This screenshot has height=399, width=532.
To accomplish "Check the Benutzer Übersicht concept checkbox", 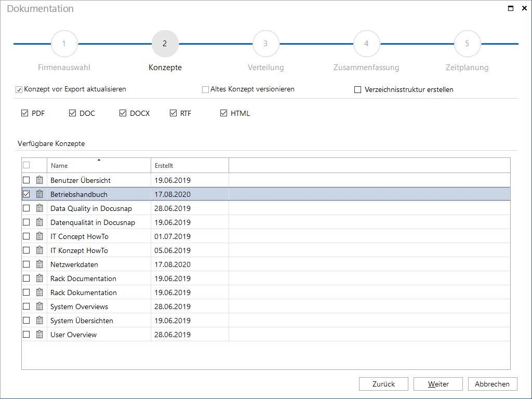I will pyautogui.click(x=26, y=180).
